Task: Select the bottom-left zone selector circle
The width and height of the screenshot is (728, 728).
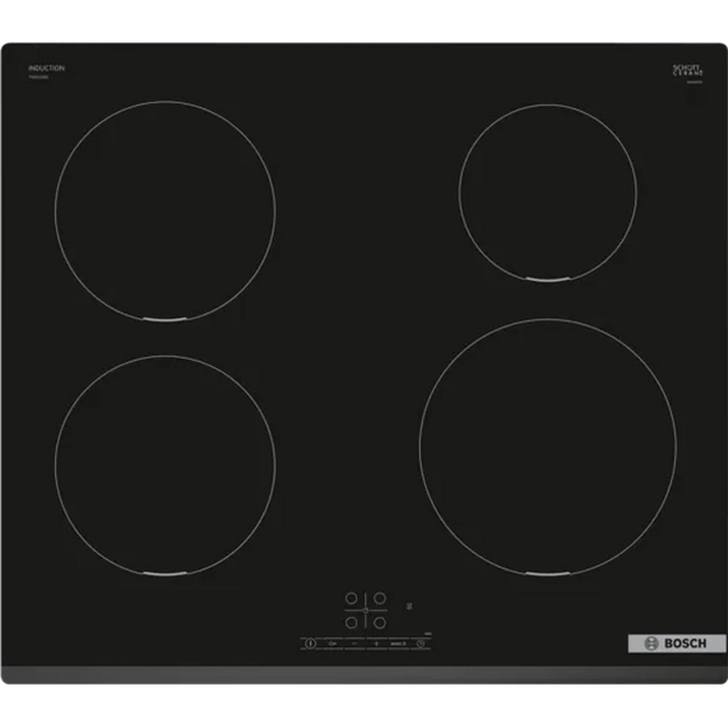Action: tap(351, 623)
